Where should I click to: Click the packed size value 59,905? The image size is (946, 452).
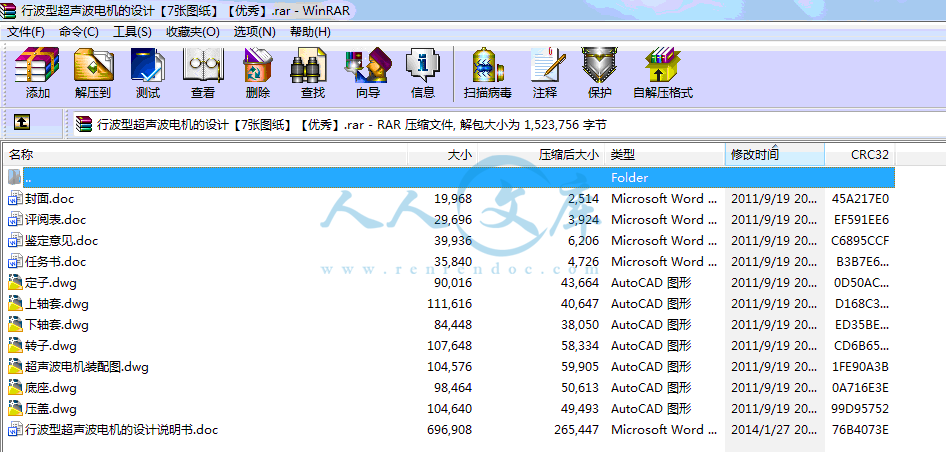point(580,367)
